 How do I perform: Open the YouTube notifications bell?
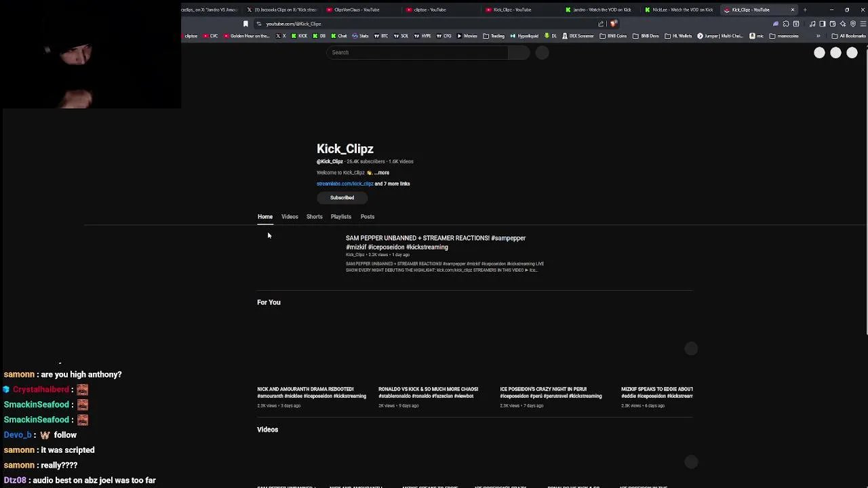pyautogui.click(x=835, y=53)
